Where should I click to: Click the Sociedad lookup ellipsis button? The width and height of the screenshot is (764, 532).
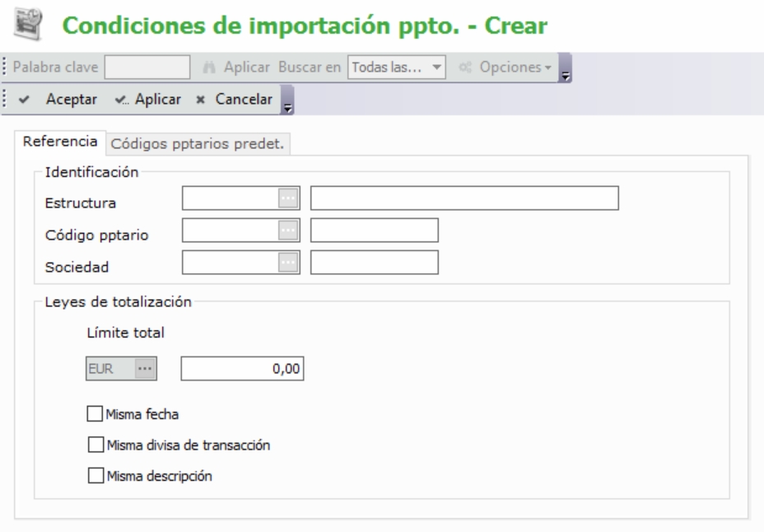click(287, 262)
